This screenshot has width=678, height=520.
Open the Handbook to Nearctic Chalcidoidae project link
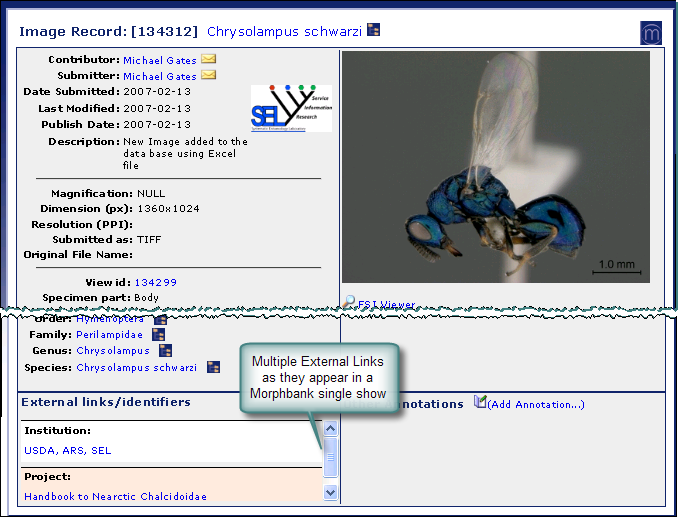[115, 496]
